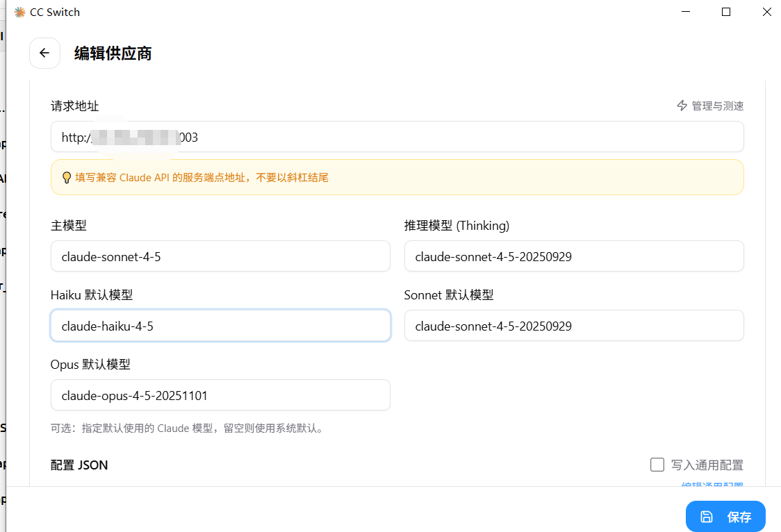This screenshot has height=532, width=781.
Task: Click the 推理模型 (Thinking) label
Action: click(x=457, y=226)
